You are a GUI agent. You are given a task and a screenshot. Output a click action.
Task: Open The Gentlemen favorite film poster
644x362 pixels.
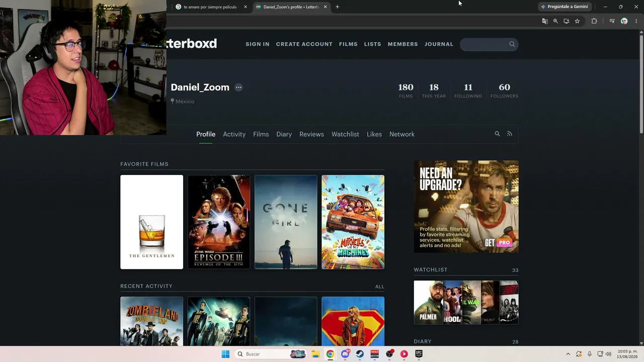click(152, 222)
